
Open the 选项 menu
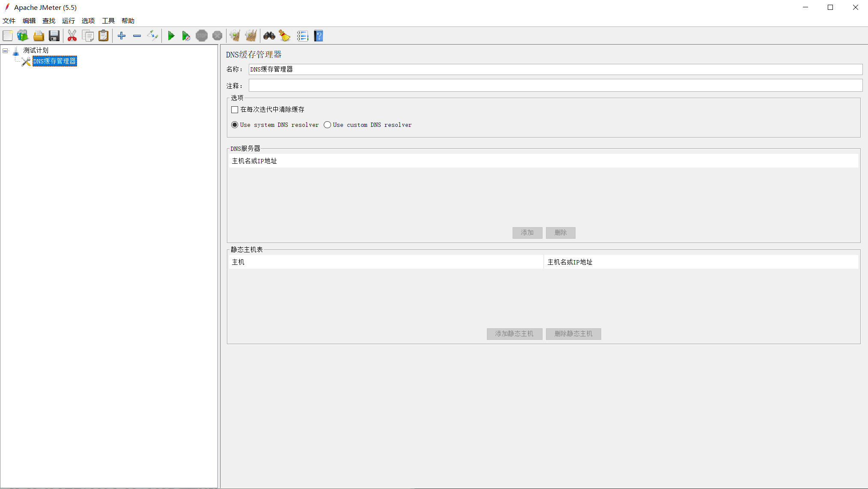[88, 21]
